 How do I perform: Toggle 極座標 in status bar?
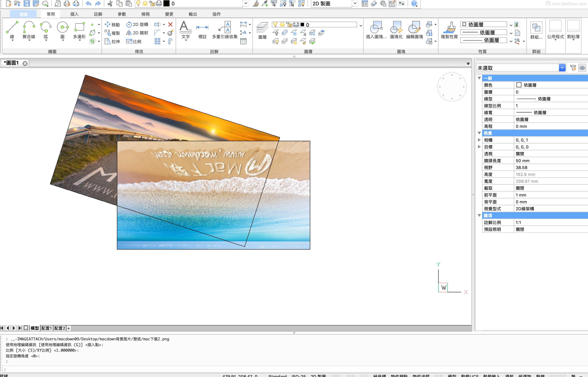click(x=379, y=375)
